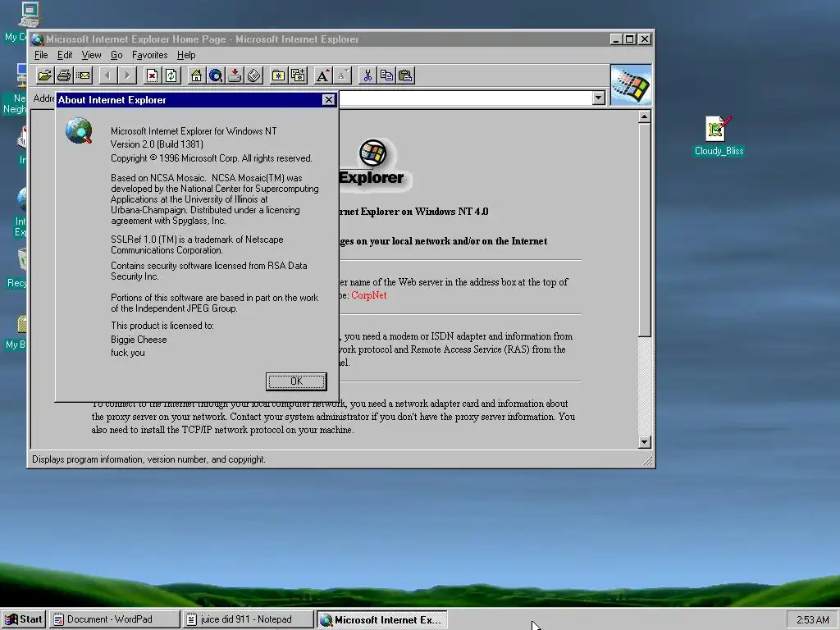Click the Send mail toolbar icon
This screenshot has height=630, width=840.
83,75
